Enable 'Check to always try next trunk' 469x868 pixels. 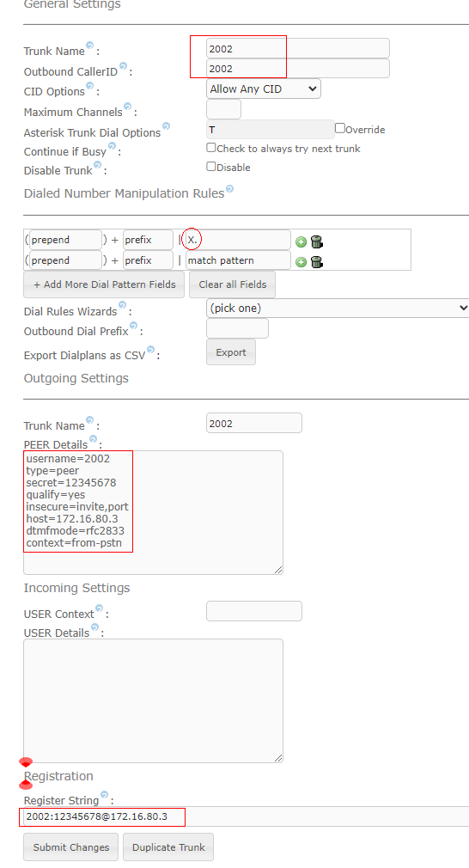pos(210,147)
